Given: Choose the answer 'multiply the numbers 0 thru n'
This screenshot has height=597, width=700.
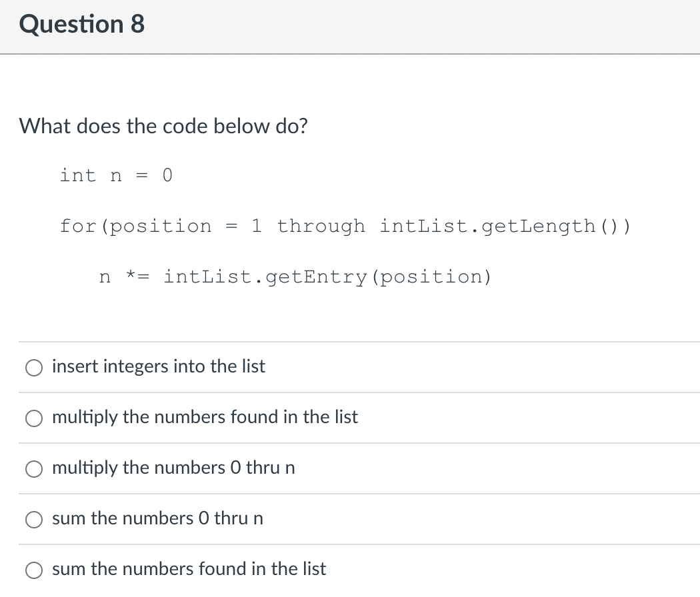Looking at the screenshot, I should tap(173, 468).
